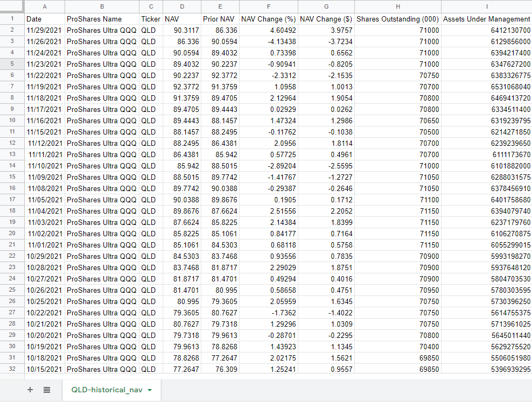Viewport: 532px width, 402px height.
Task: Select NAV cell 85.942
Action: click(182, 166)
